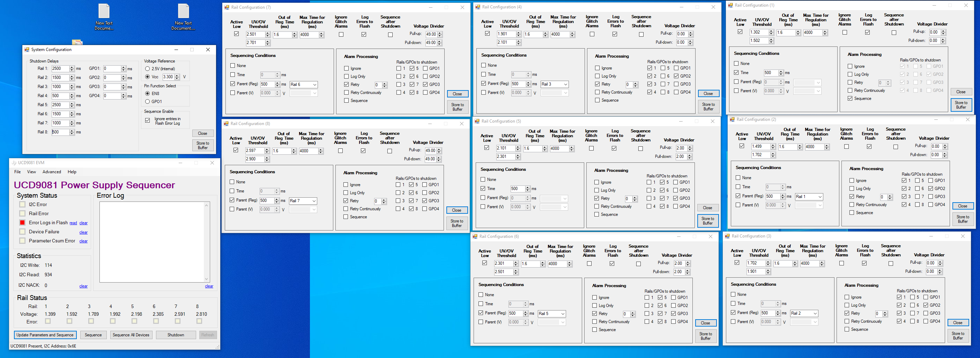Click Store to Buffer in System Configuration
Viewport: 980px width, 358px height.
203,146
